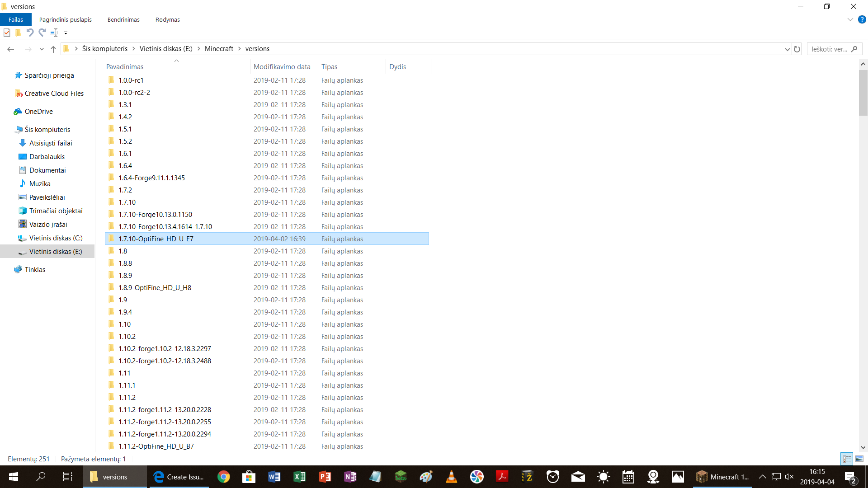Screen dimensions: 868x488
Task: Click the vertical scrollbar down arrow
Action: [863, 447]
